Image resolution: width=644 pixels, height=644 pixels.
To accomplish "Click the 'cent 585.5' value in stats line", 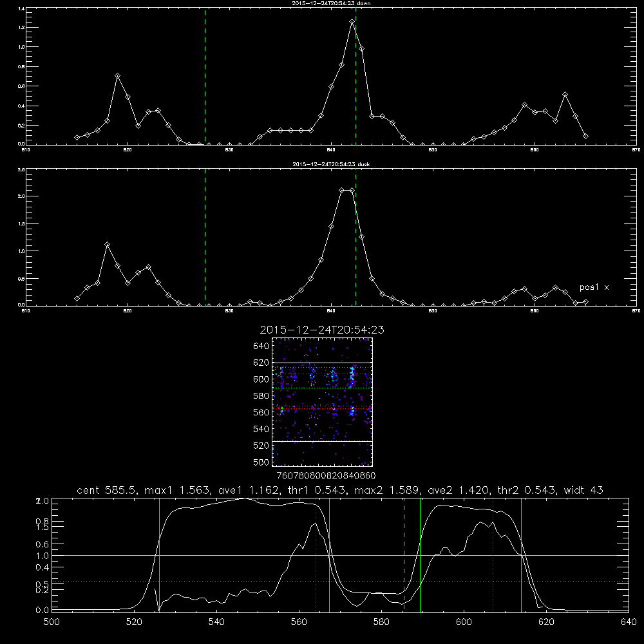I will tap(107, 490).
